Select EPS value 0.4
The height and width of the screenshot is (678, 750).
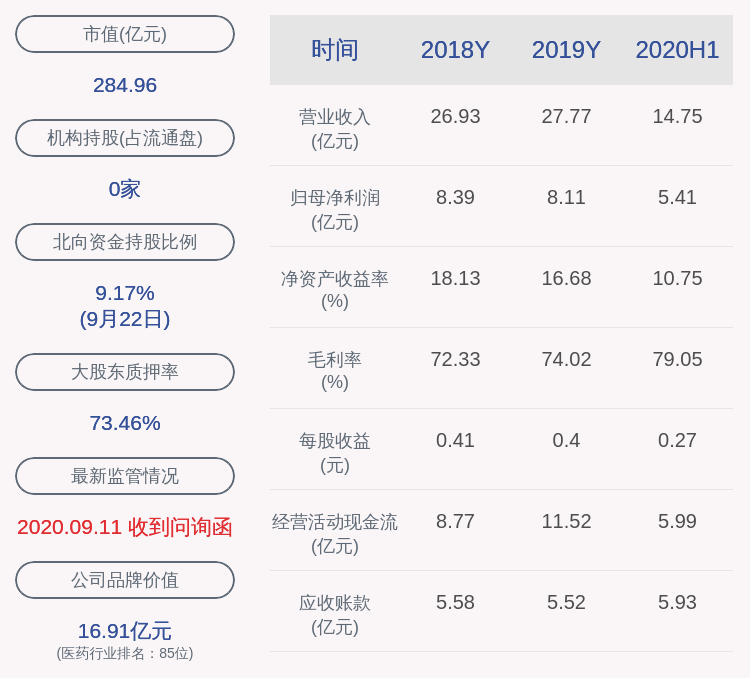click(566, 440)
